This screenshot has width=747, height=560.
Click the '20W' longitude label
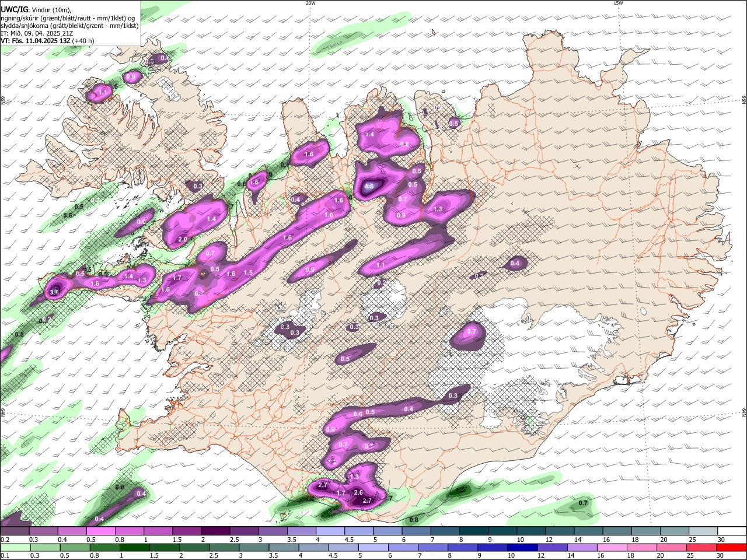310,3
